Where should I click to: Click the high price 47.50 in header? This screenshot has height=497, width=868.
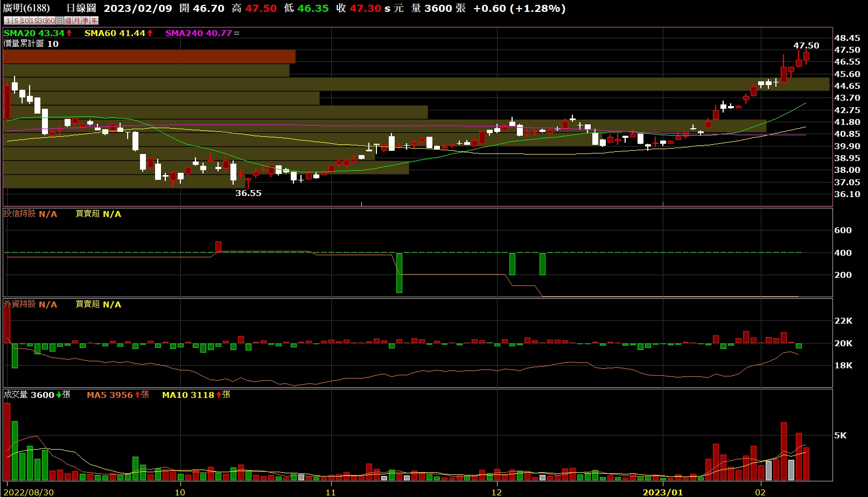coord(261,8)
